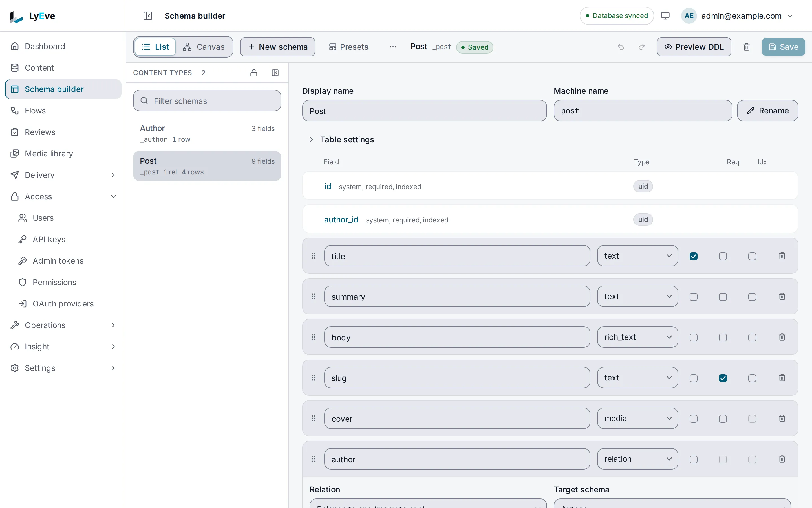Viewport: 812px width, 508px height.
Task: Delete the slug field
Action: [x=782, y=378]
